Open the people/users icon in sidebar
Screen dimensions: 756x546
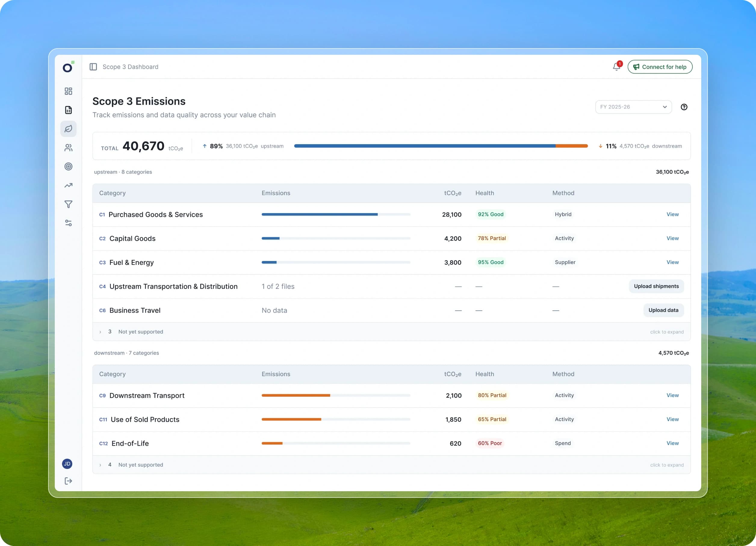pyautogui.click(x=68, y=148)
